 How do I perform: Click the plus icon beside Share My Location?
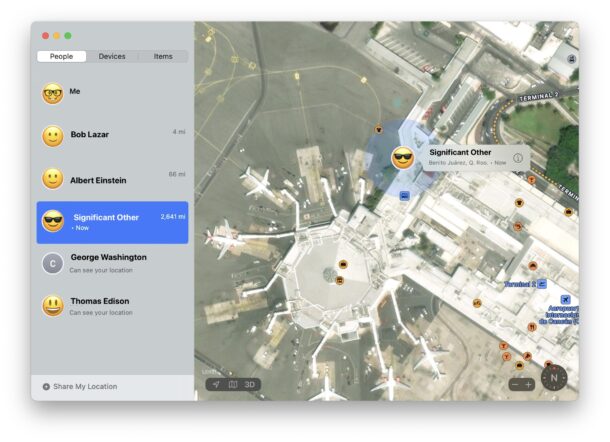pos(46,386)
